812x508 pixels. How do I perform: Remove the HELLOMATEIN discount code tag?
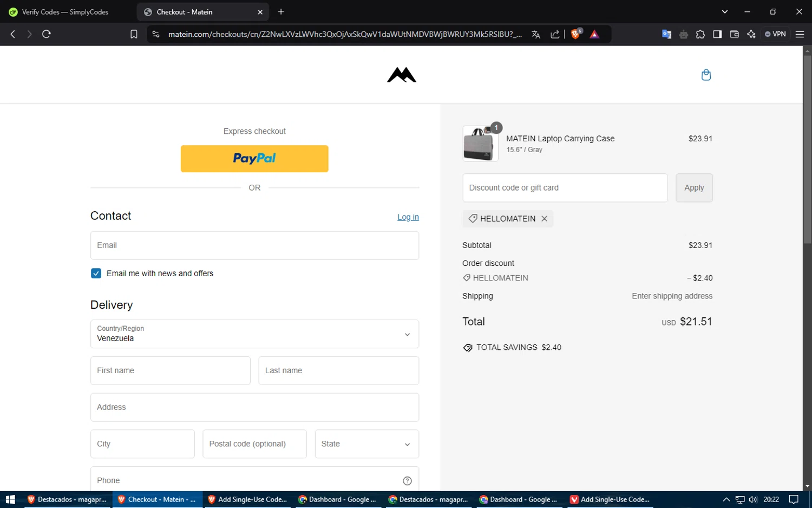(544, 219)
